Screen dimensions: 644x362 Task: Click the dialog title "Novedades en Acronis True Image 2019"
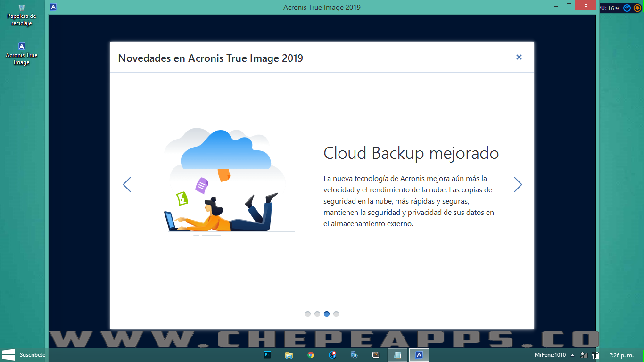click(x=210, y=58)
